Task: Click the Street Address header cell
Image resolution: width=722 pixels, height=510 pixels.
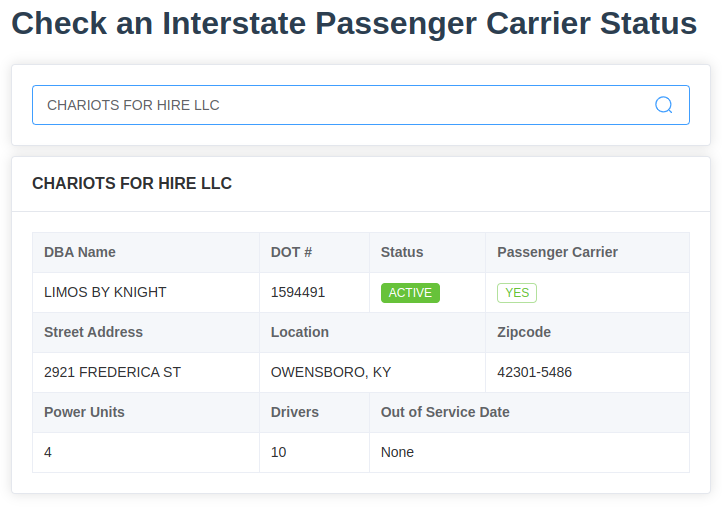Action: [146, 332]
